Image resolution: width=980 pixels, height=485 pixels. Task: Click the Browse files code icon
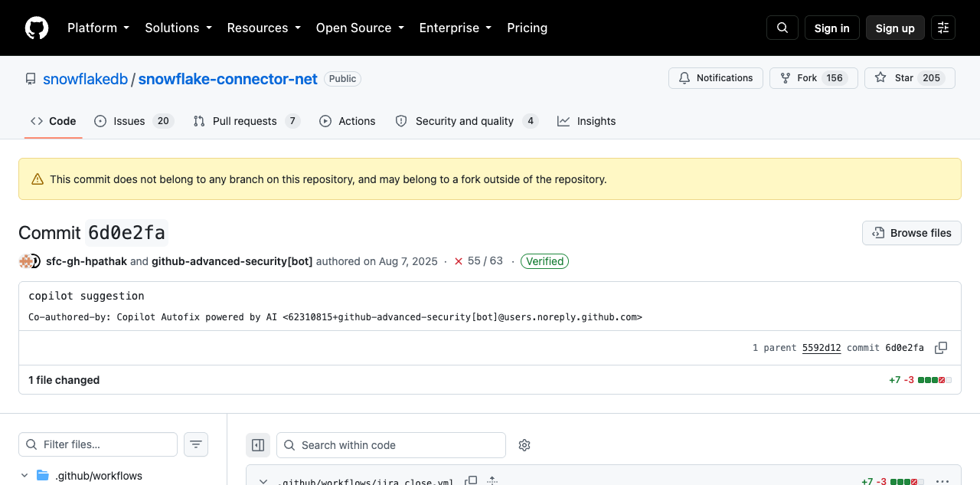coord(877,233)
